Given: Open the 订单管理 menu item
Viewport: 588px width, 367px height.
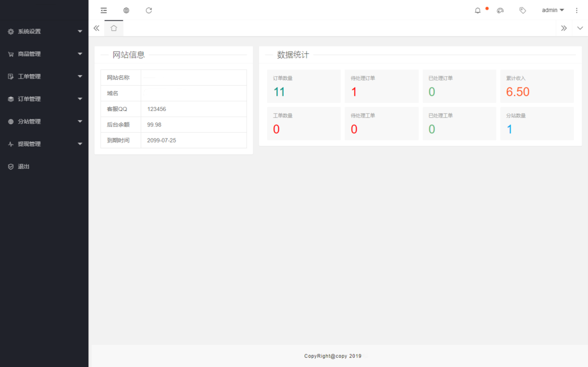Looking at the screenshot, I should click(x=44, y=99).
